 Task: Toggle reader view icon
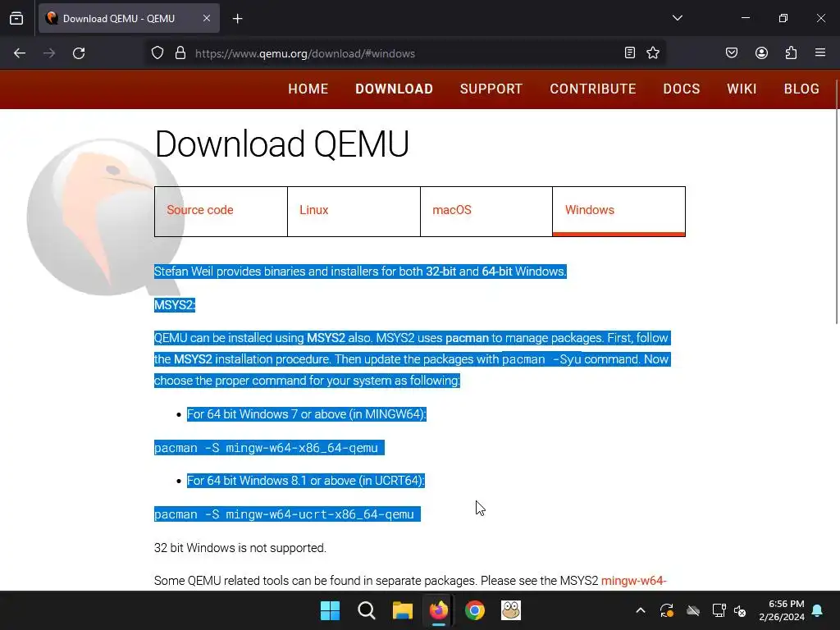pos(630,52)
